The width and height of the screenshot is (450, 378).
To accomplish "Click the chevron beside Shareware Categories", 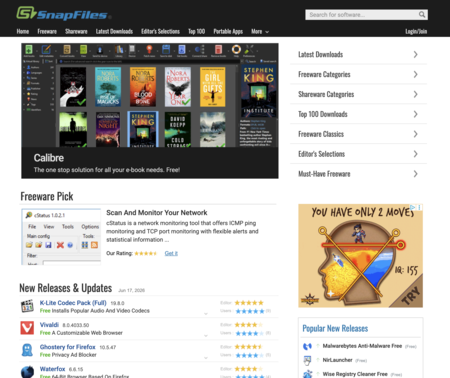I will [415, 94].
